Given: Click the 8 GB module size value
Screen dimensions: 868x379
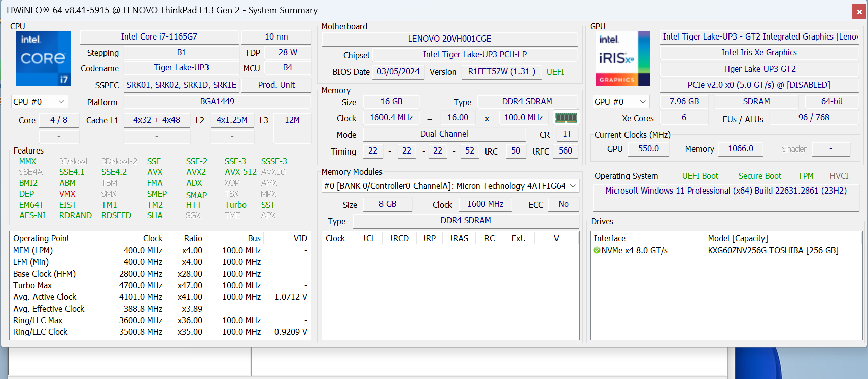Looking at the screenshot, I should [388, 204].
